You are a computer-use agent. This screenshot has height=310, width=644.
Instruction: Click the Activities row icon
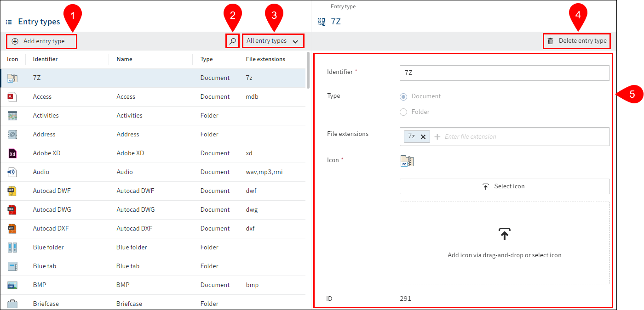coord(12,116)
